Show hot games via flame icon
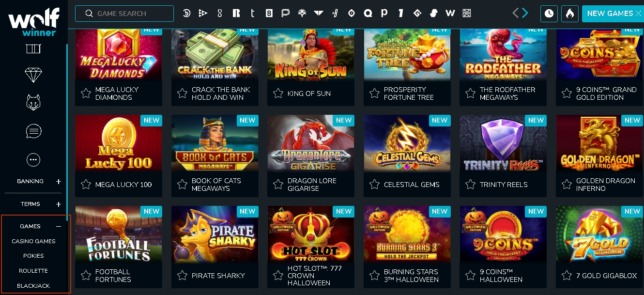Screen dimensions: 644x295 click(570, 14)
